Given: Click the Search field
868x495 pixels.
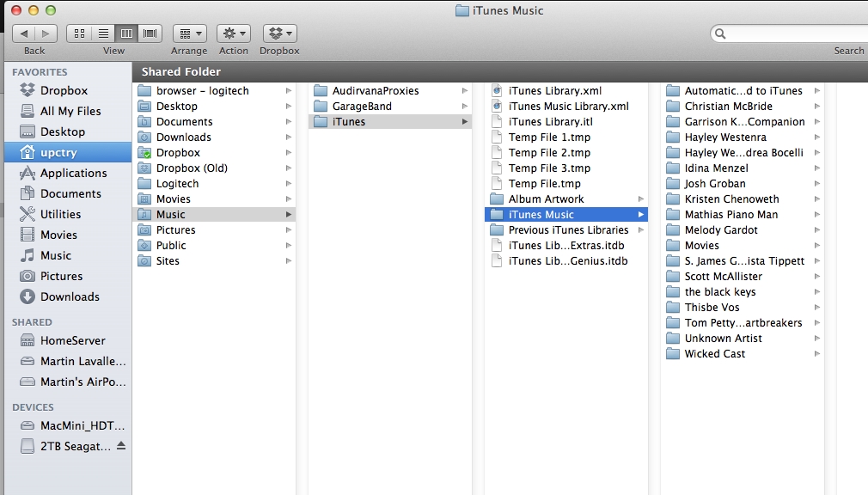Looking at the screenshot, I should [x=792, y=34].
